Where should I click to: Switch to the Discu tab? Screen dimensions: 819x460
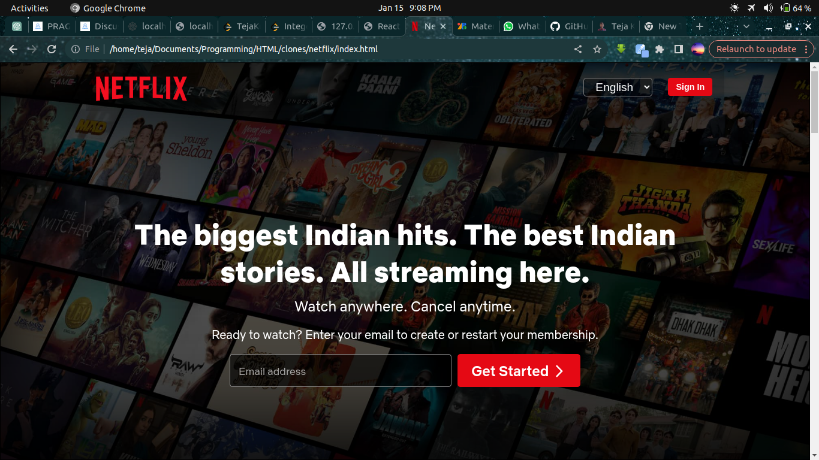(x=99, y=26)
